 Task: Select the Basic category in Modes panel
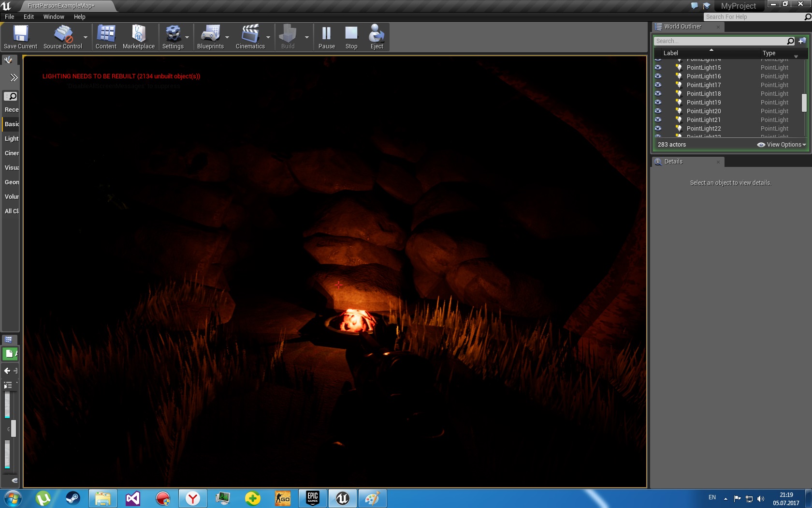[x=11, y=124]
